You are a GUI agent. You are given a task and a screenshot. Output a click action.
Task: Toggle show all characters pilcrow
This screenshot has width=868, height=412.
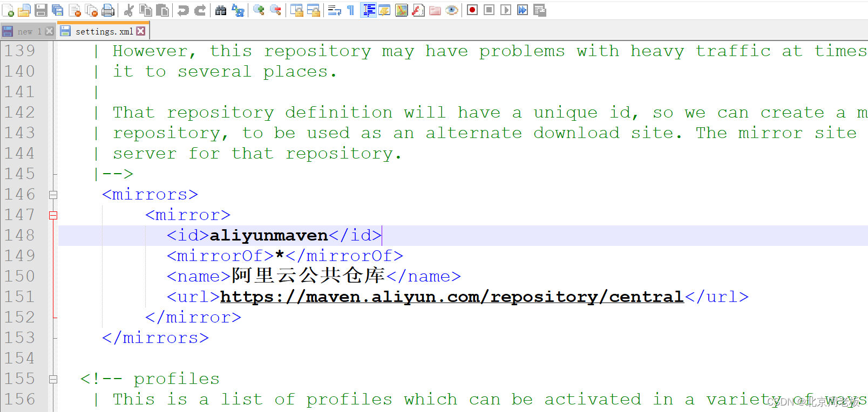(351, 10)
